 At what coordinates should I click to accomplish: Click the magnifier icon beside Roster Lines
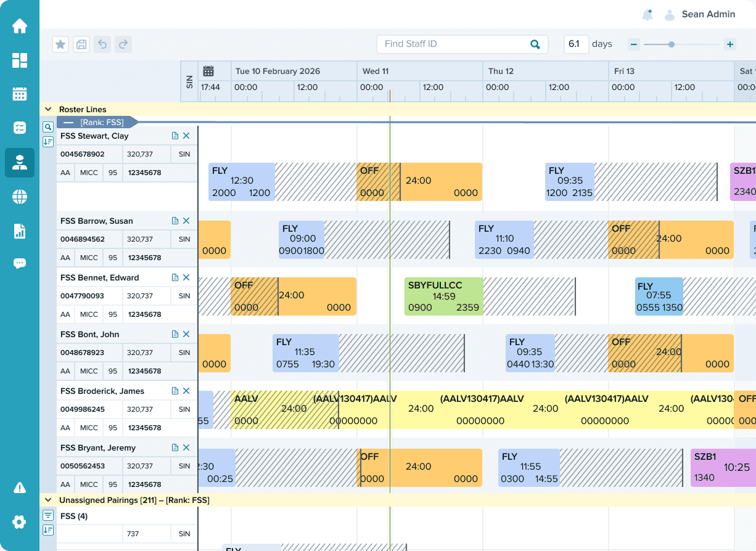click(x=47, y=128)
